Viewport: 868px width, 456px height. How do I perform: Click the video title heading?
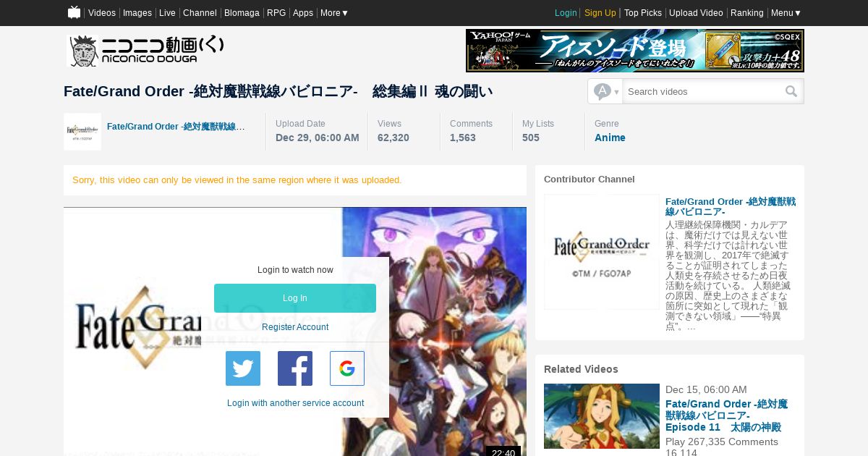tap(278, 91)
